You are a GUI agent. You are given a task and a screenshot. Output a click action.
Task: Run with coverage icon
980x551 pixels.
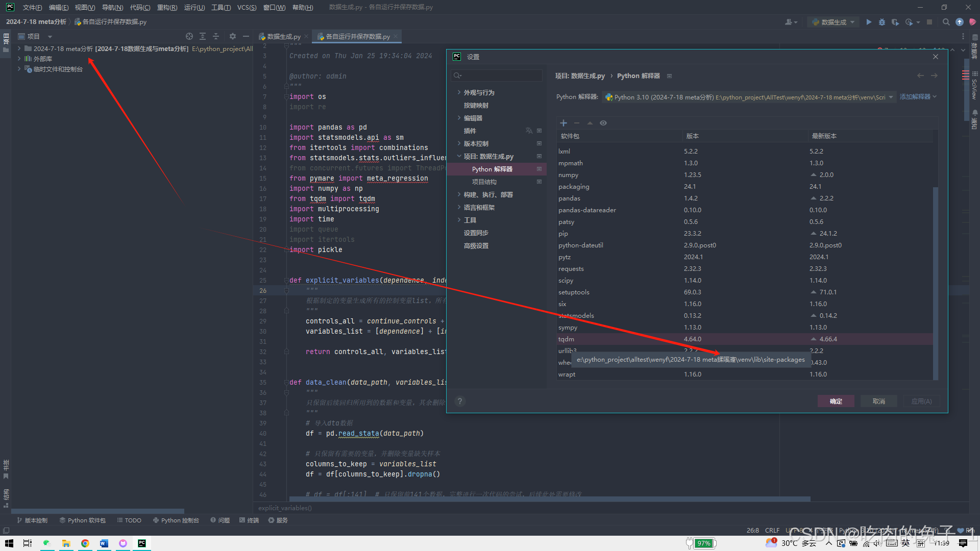pos(895,22)
